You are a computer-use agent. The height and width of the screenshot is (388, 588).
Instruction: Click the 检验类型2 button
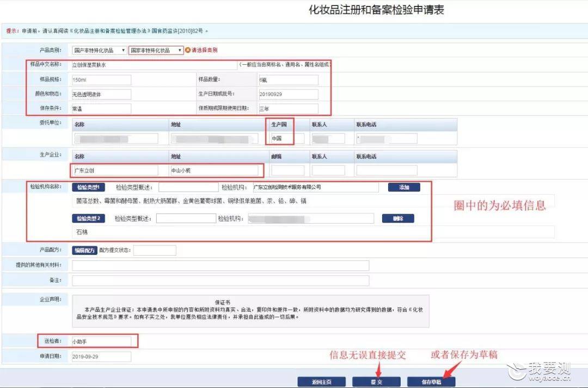[x=89, y=219]
